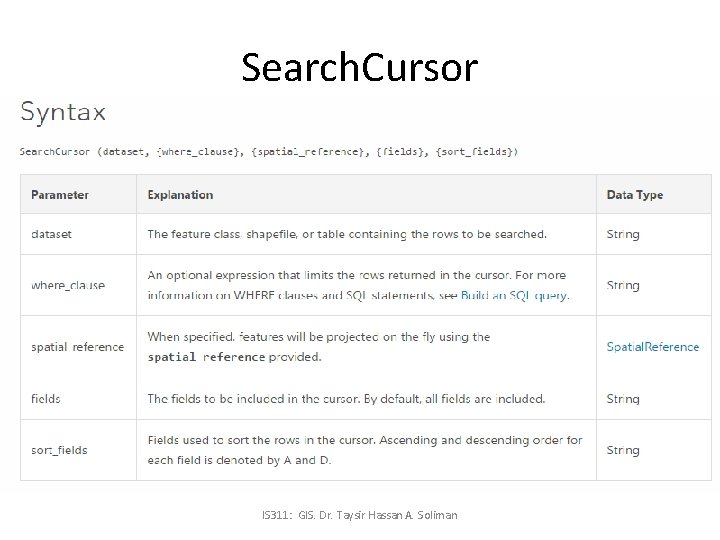The width and height of the screenshot is (720, 540).
Task: Select the sort_fields parameter cell
Action: tap(59, 450)
